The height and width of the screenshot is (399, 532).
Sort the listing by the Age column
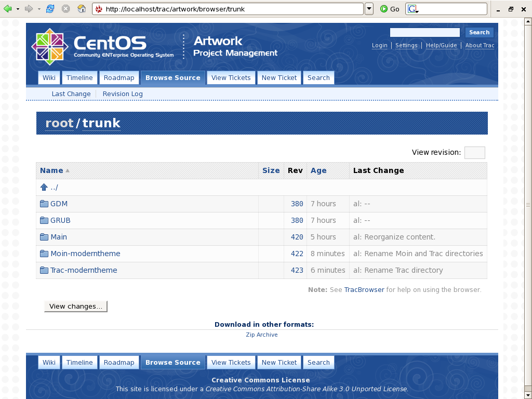pos(318,170)
